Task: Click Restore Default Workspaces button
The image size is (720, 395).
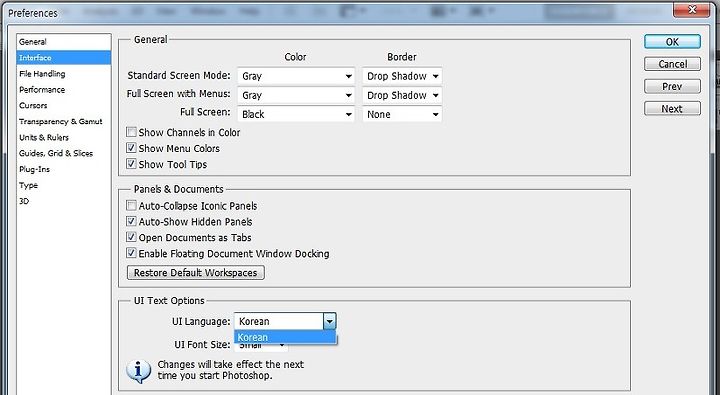Action: [x=196, y=272]
